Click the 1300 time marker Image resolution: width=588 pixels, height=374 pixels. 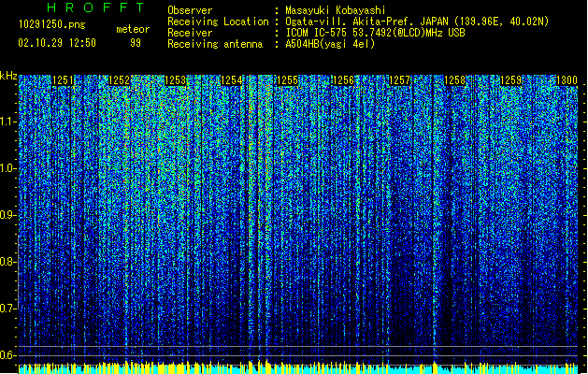566,80
